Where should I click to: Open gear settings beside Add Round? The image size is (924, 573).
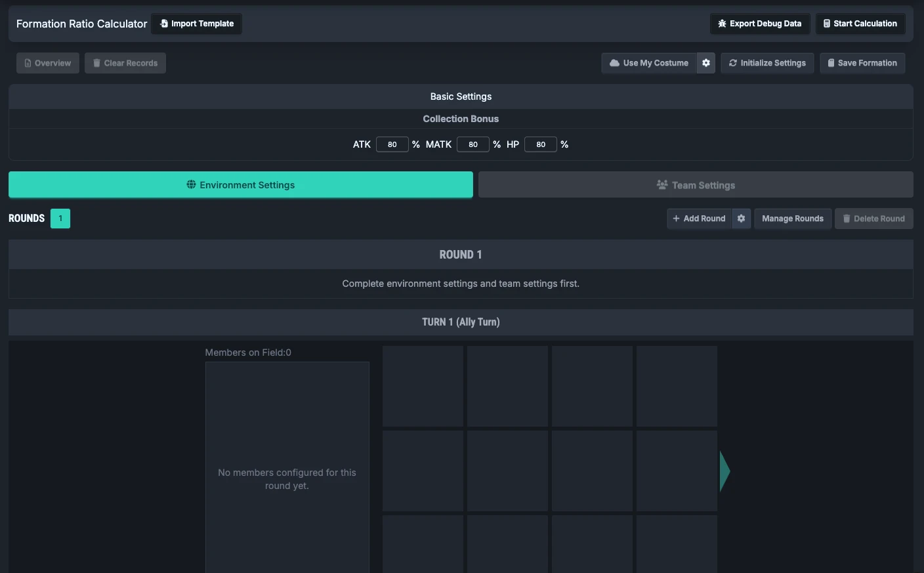(x=741, y=219)
